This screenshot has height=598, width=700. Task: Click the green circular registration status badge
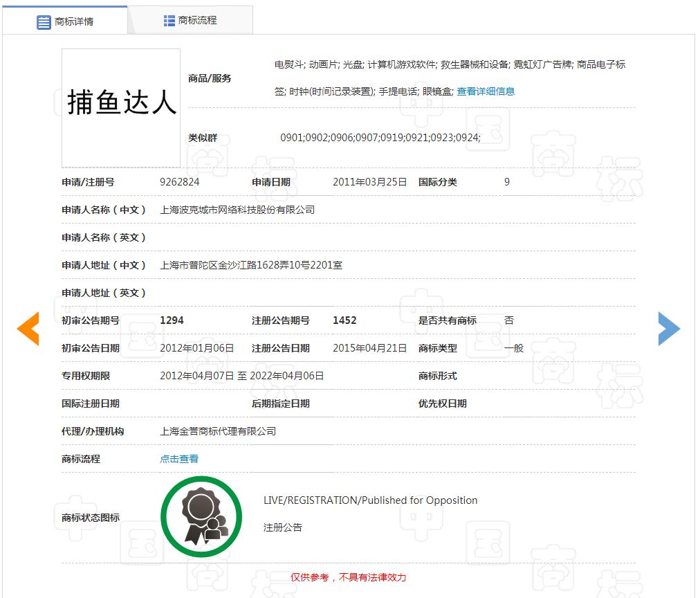[201, 516]
